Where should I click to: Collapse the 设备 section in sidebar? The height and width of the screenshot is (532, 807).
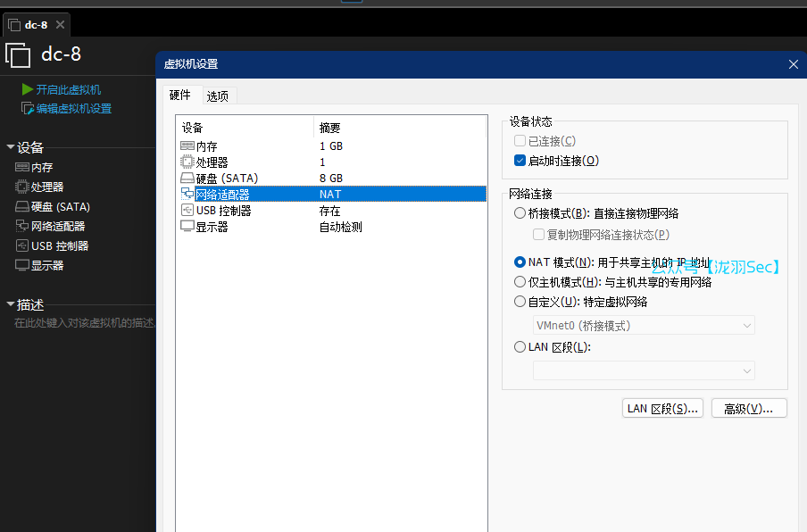(x=11, y=147)
